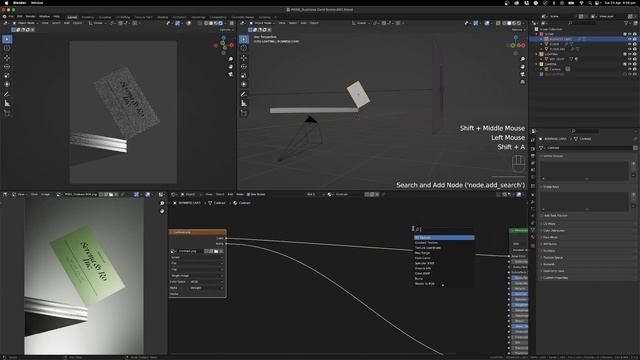This screenshot has width=640, height=360.
Task: Expand the Color Attributes panel
Action: [588, 231]
